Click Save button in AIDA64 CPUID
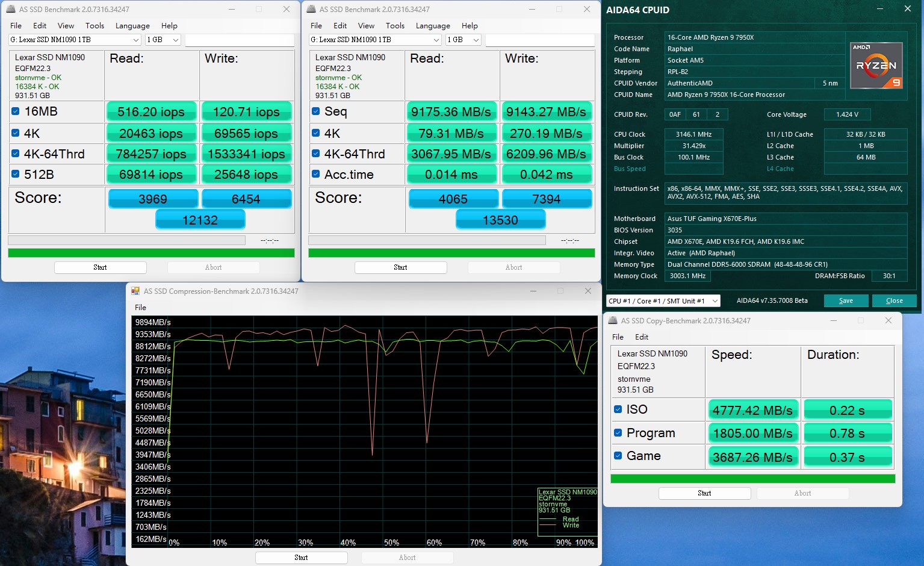 (846, 300)
